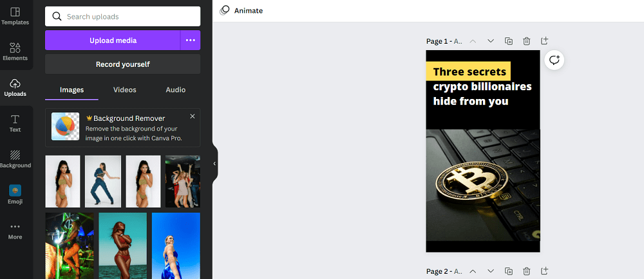Open the Elements sidebar panel
This screenshot has width=644, height=279.
coord(15,52)
